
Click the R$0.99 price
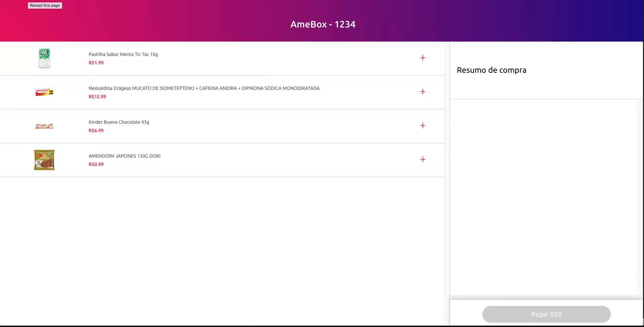[x=96, y=164]
